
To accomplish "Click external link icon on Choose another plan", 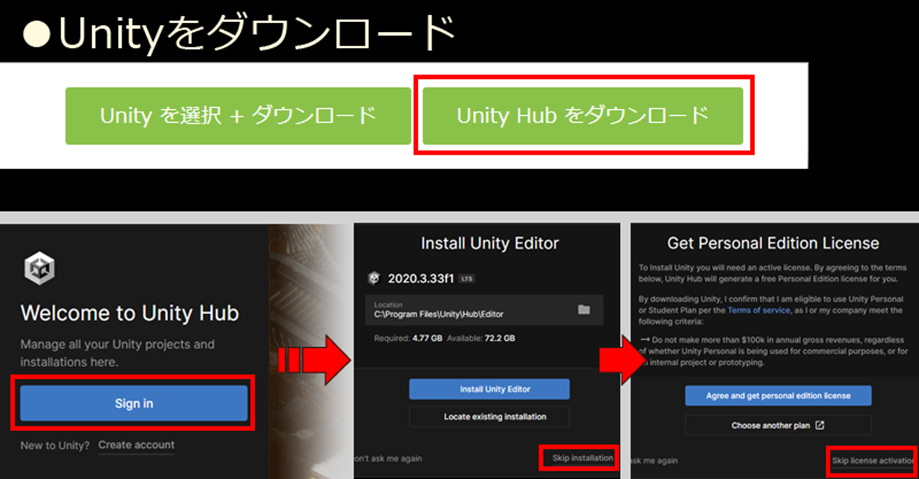I will [x=820, y=425].
